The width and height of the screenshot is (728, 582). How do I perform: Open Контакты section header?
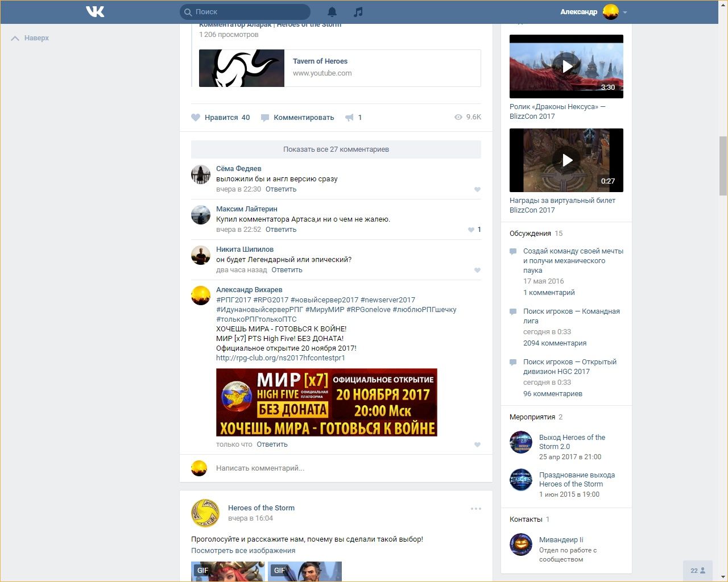click(526, 519)
